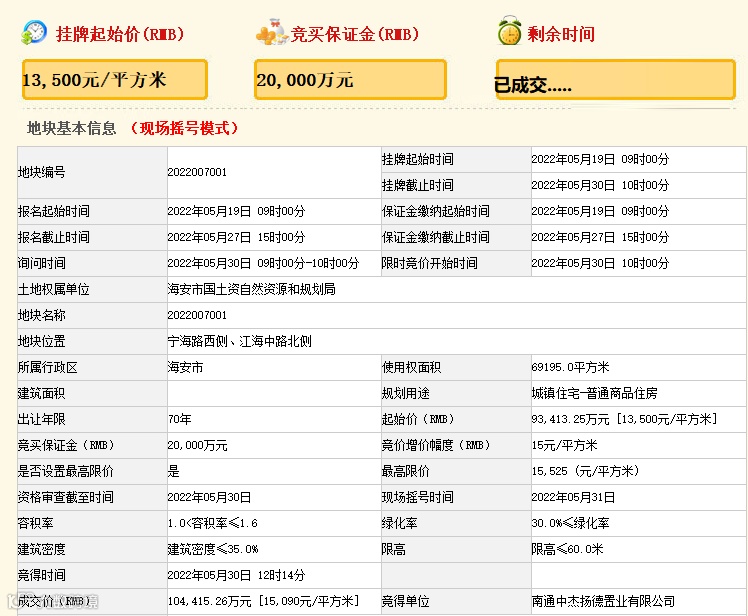Click the 挂牌截止时间 value 2022年05月30日 10时00分
This screenshot has height=616, width=748.
pos(600,185)
